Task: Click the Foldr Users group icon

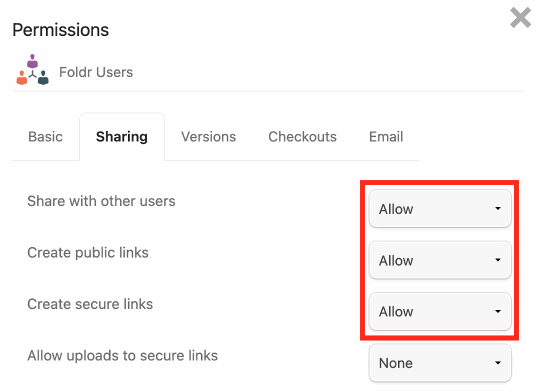Action: tap(32, 70)
